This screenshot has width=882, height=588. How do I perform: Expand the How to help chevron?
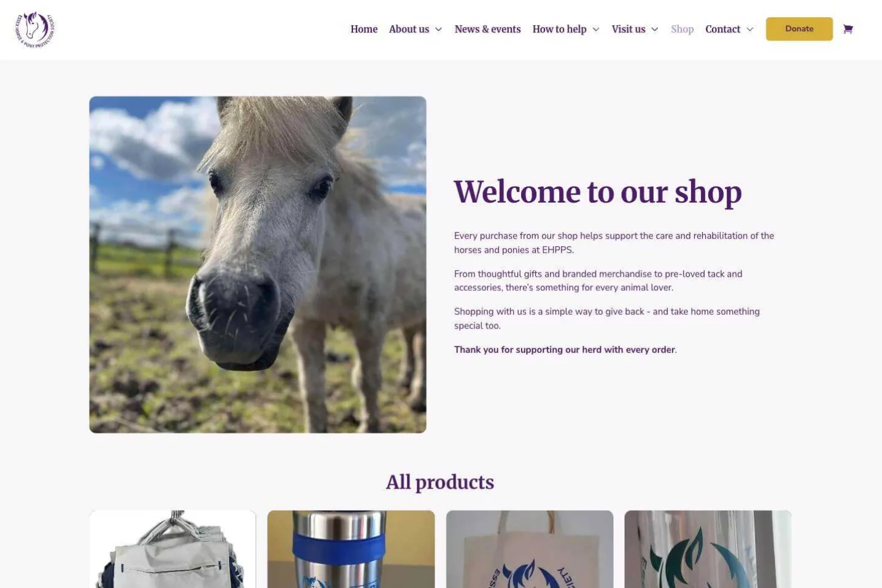tap(595, 29)
